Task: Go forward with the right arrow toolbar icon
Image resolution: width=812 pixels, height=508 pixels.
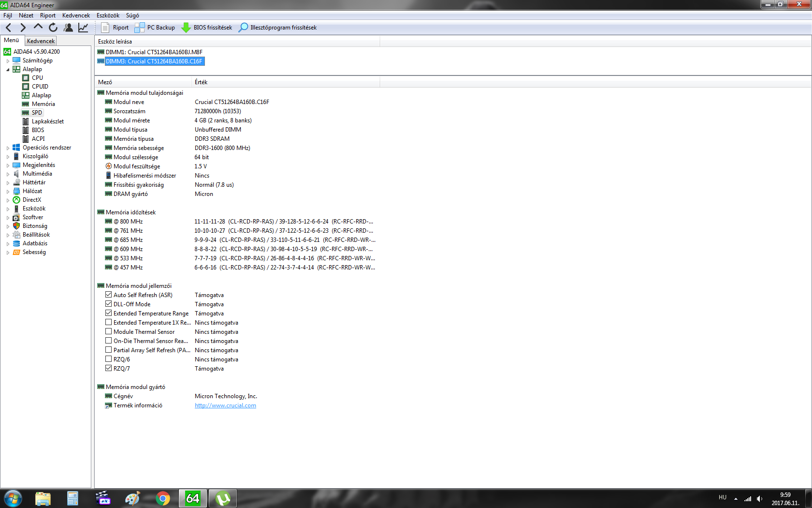Action: (23, 28)
